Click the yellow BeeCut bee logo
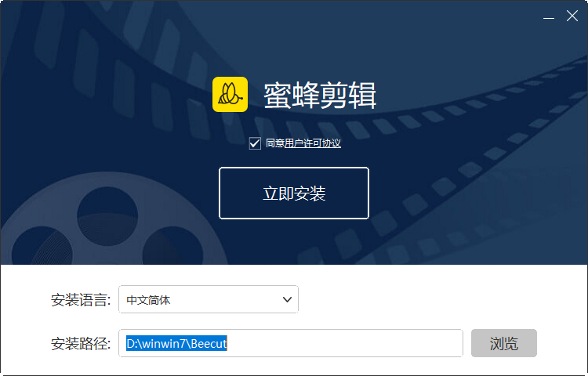 [x=230, y=94]
